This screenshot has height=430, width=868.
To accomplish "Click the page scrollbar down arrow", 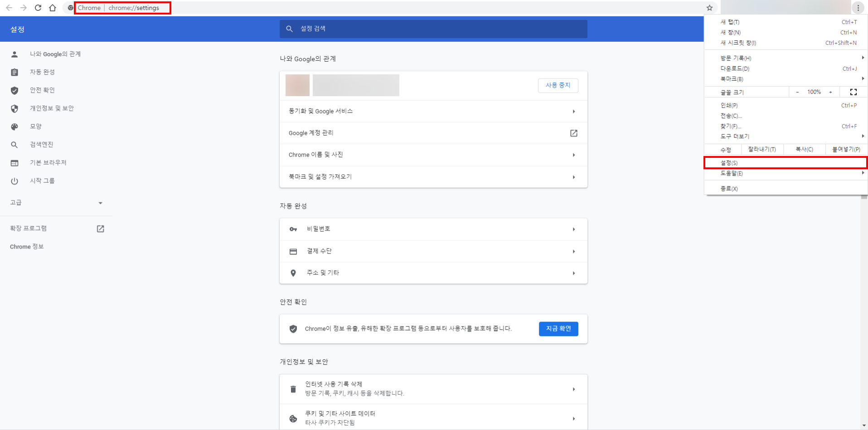I will coord(864,426).
